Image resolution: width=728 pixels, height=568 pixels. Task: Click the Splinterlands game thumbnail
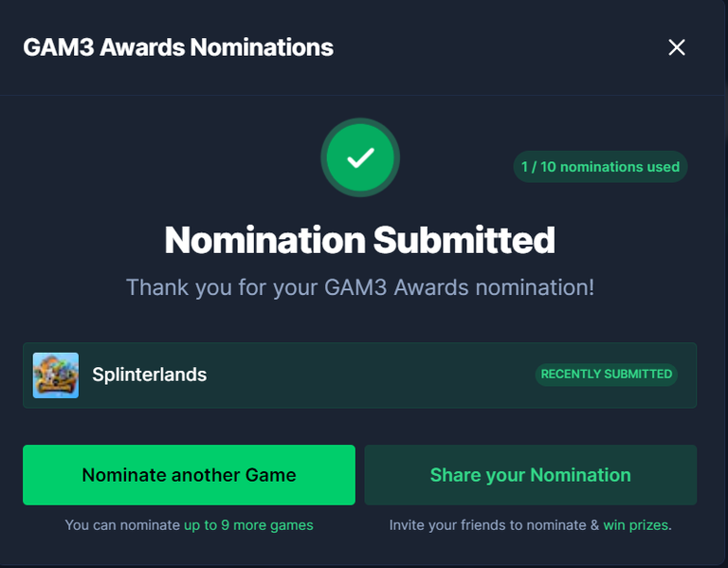(x=56, y=376)
